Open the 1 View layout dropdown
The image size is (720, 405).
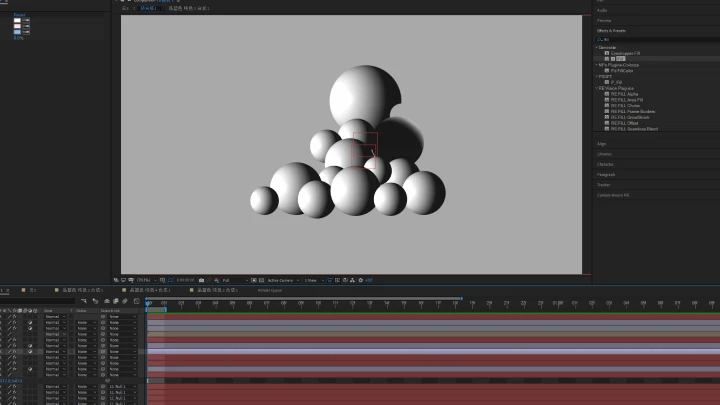314,280
